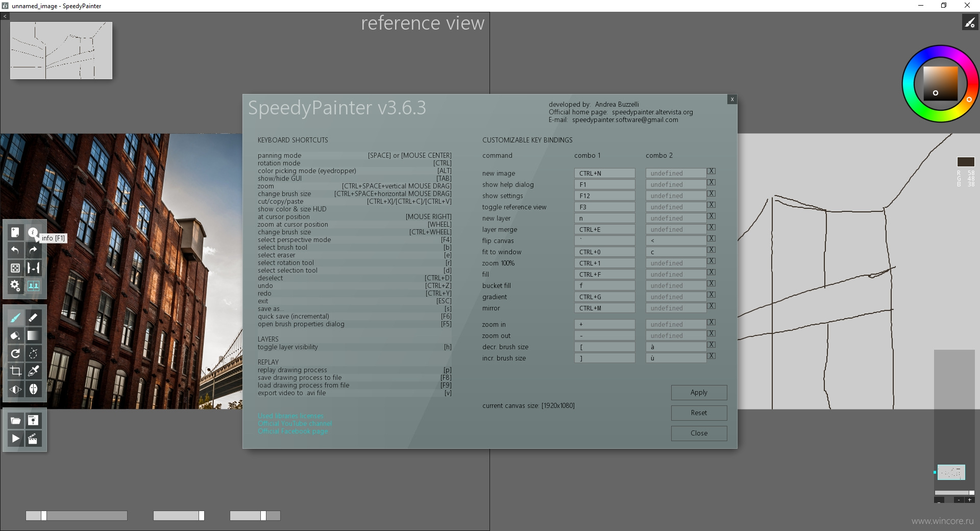Replay drawing process with play icon
Screen dimensions: 980x531
pos(15,439)
